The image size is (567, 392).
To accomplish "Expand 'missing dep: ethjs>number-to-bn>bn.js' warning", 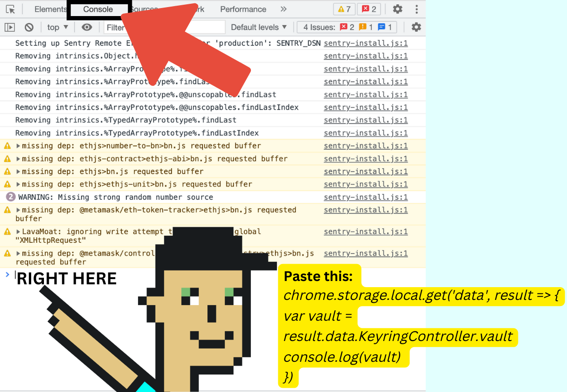I will pyautogui.click(x=18, y=146).
